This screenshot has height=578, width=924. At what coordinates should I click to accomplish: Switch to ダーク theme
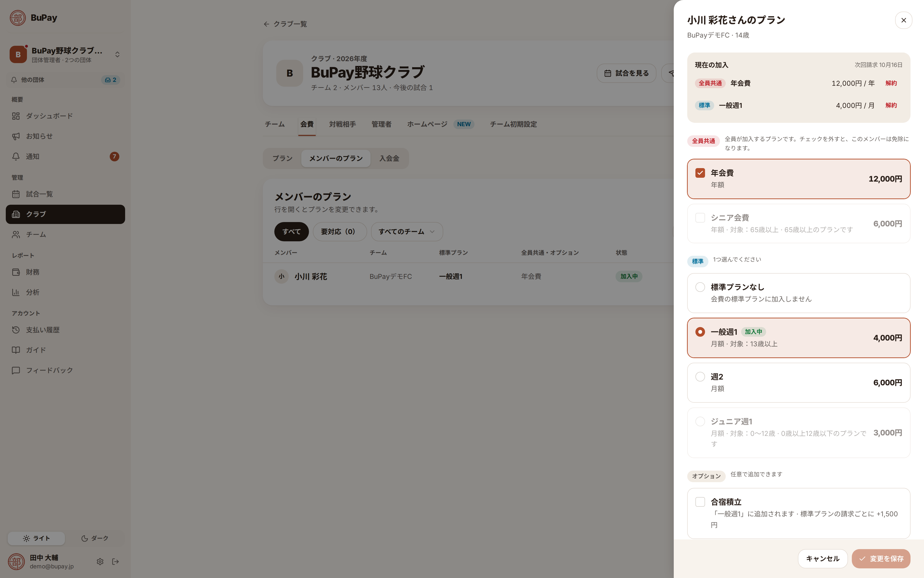[95, 538]
